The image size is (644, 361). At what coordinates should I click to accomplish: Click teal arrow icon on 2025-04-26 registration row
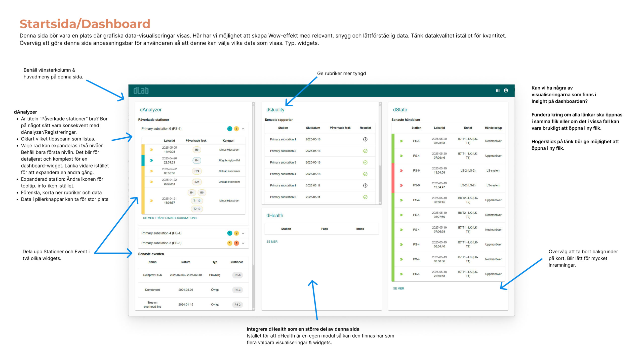tap(151, 161)
